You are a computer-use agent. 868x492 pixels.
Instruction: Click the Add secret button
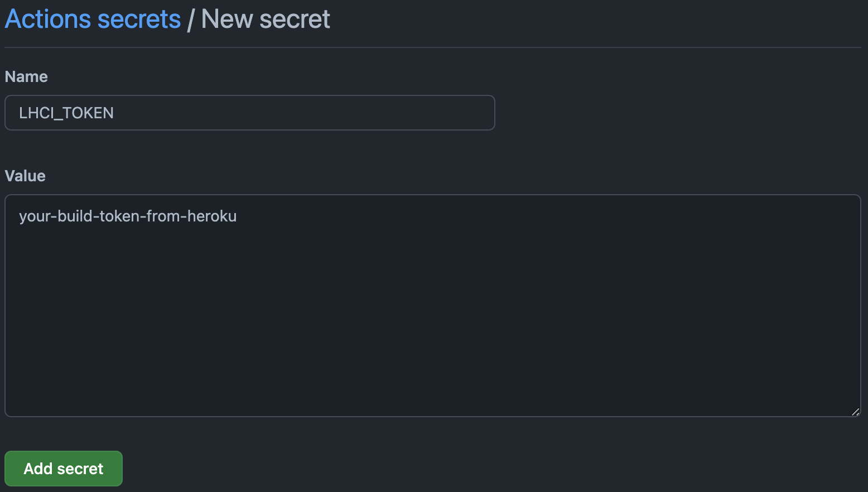point(64,469)
